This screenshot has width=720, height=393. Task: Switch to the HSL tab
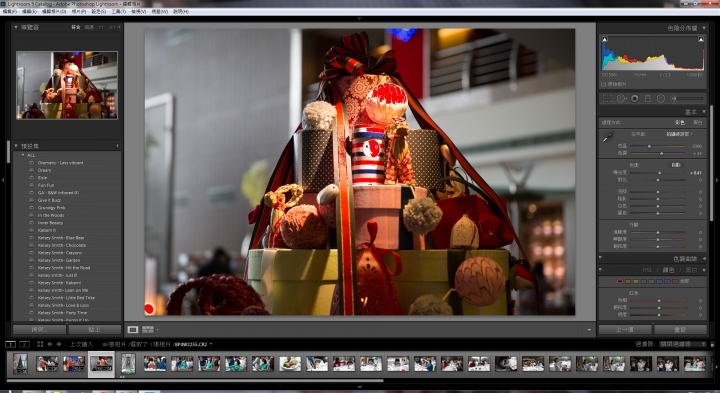[647, 270]
